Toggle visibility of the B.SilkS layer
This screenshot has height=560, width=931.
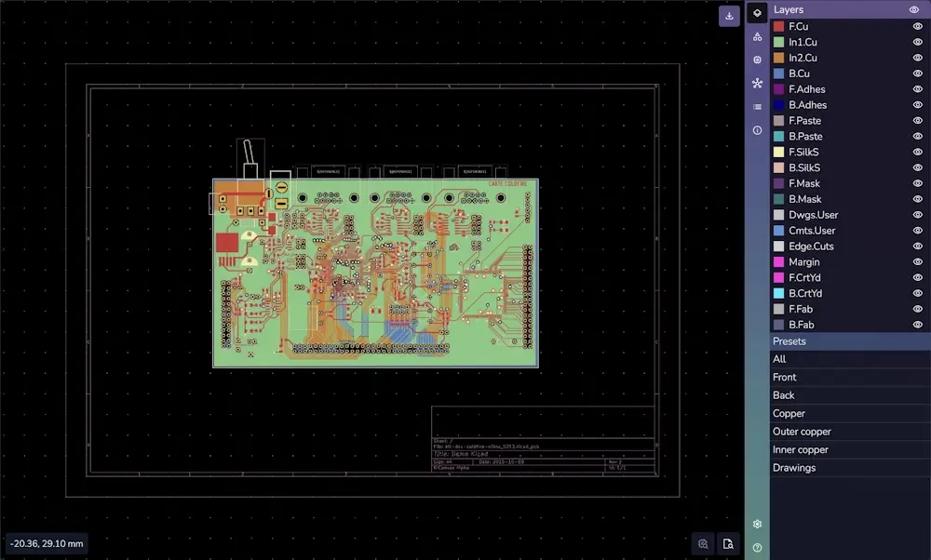click(917, 167)
